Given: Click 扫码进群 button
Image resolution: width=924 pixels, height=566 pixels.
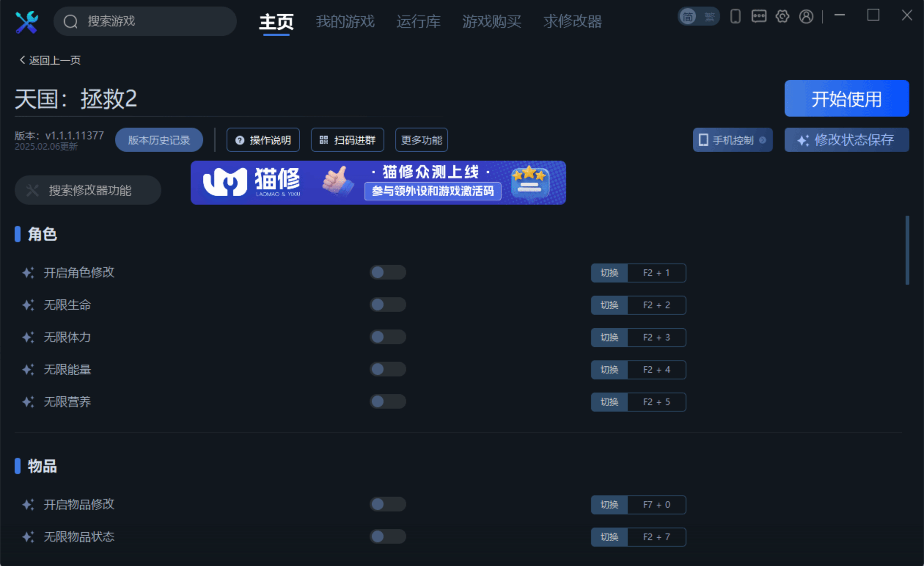Looking at the screenshot, I should 347,140.
